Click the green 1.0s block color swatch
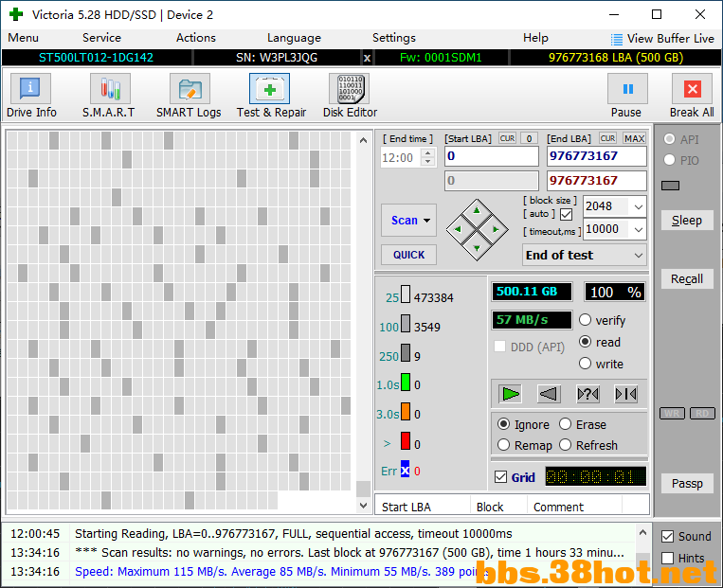Screen dimensions: 723x588 [x=406, y=383]
